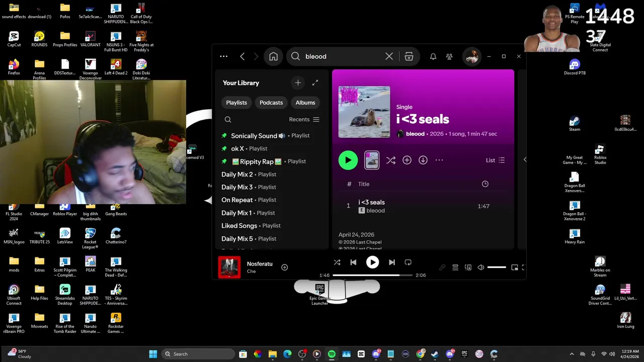Filter library by Albums

click(305, 103)
